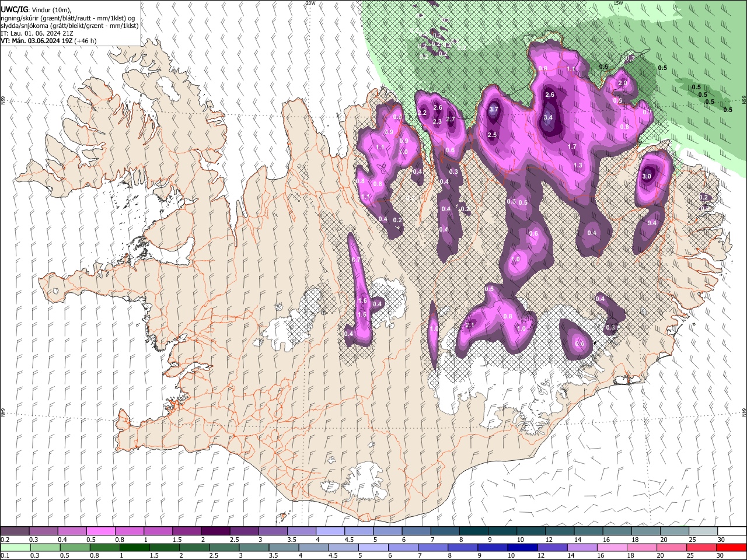Click the darkest purple 2 swatch in the top legend row

click(215, 531)
